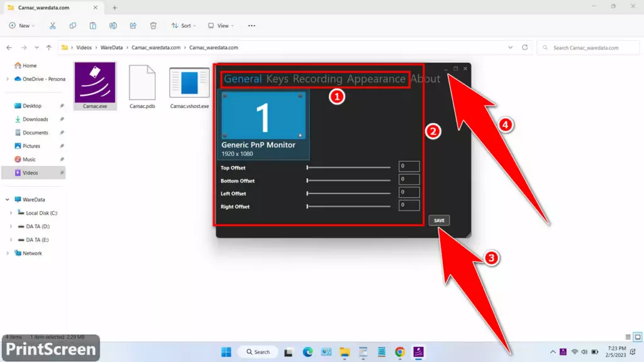Screen dimensions: 644x362
Task: Expand address bar history dropdown
Action: pyautogui.click(x=510, y=48)
